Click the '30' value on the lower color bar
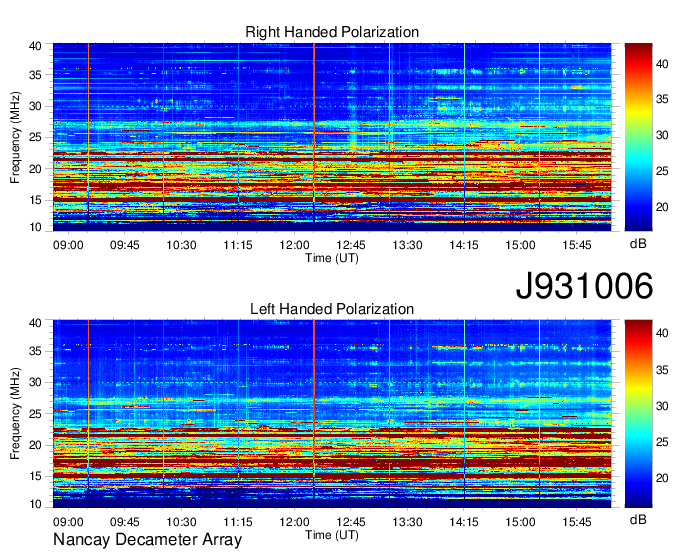680x552 pixels. pyautogui.click(x=662, y=406)
